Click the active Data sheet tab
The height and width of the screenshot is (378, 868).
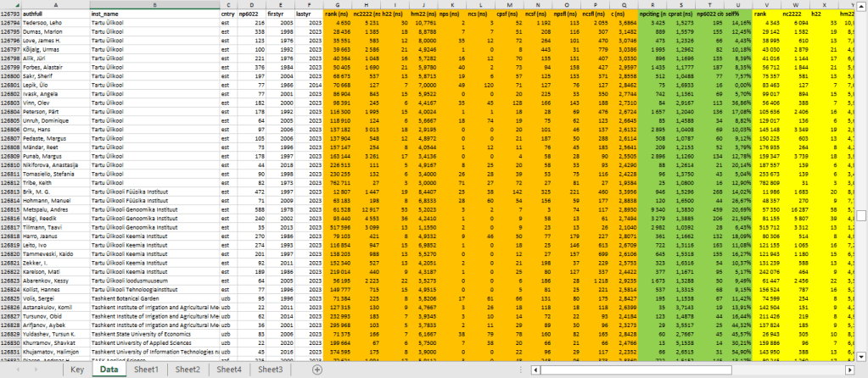click(109, 370)
